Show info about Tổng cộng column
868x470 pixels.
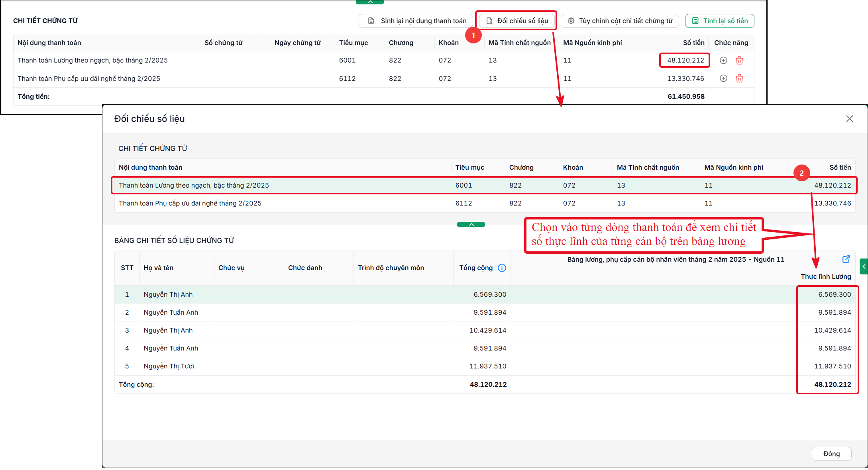(502, 268)
